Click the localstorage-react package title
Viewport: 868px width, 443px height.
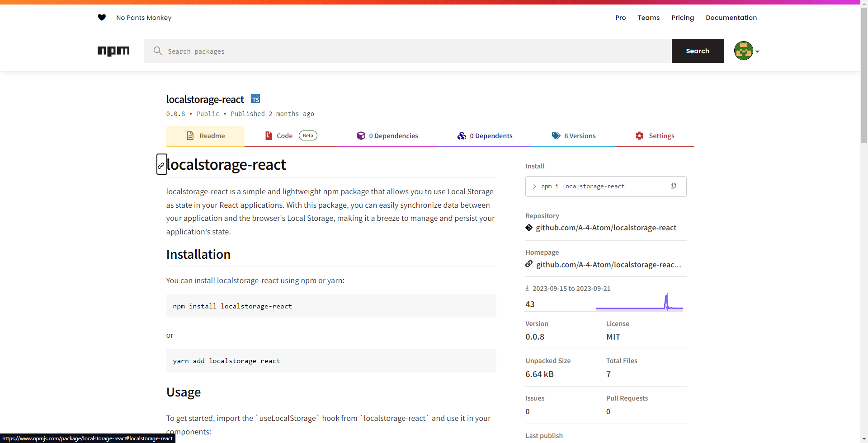coord(205,99)
